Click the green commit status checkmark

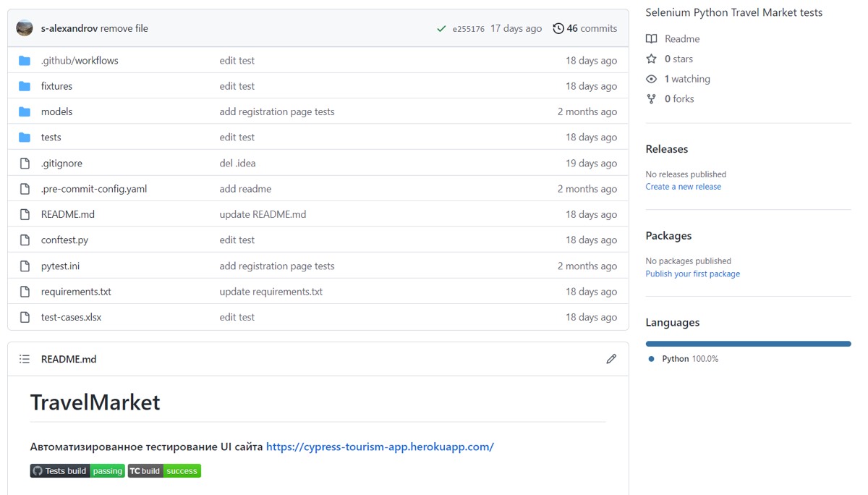[441, 29]
